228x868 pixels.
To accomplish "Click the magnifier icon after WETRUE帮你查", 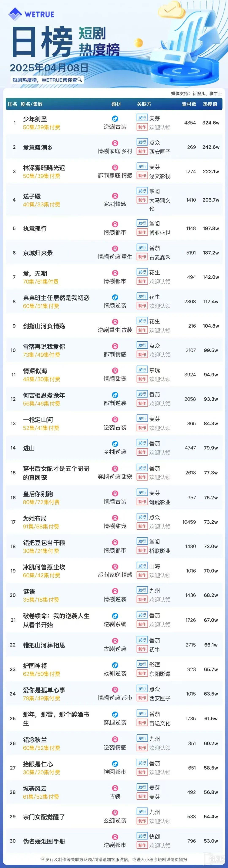I will (x=80, y=80).
